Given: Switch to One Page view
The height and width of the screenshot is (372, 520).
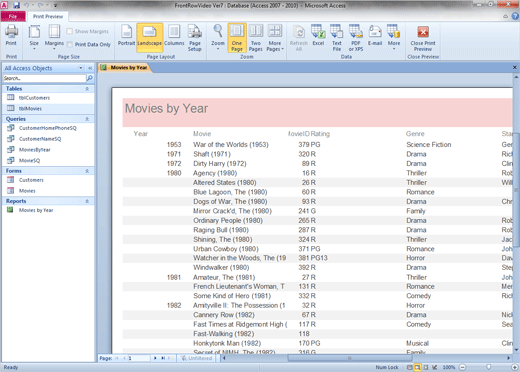Looking at the screenshot, I should pos(237,38).
